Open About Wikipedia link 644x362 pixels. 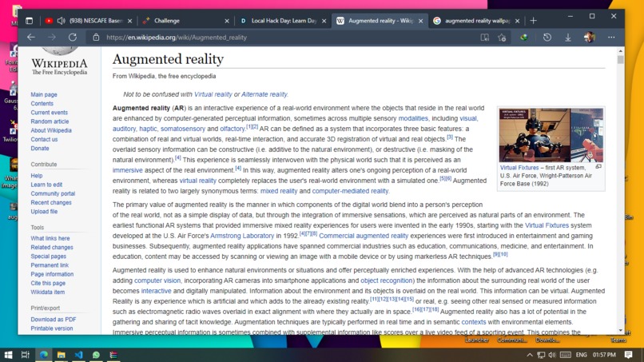click(51, 131)
